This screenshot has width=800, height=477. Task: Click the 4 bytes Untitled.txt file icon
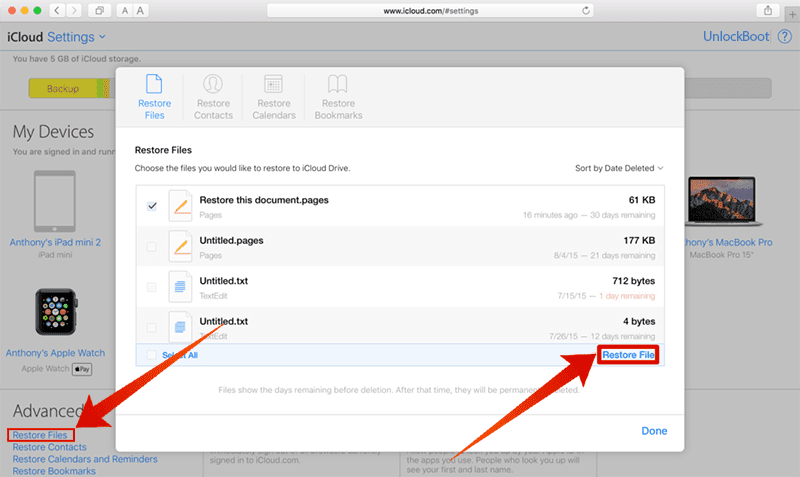coord(181,327)
